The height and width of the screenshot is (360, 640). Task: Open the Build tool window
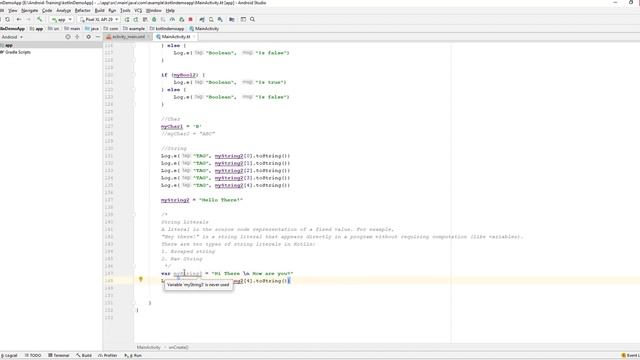click(x=84, y=356)
